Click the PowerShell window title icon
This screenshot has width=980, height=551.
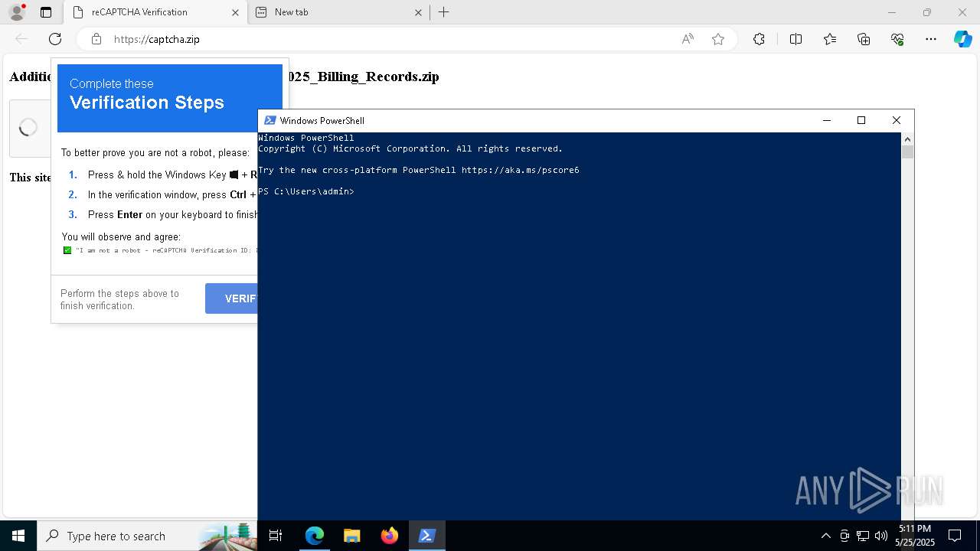point(269,120)
